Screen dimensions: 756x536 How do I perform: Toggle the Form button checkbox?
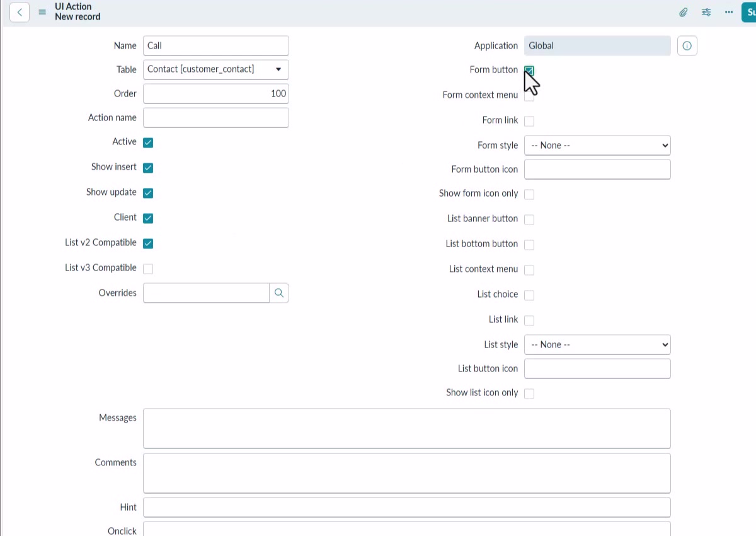coord(529,71)
